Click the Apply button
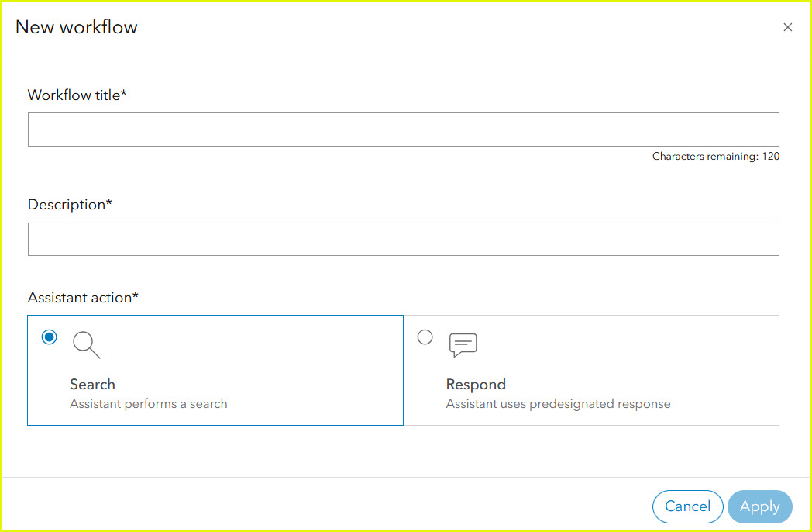Screen dimensions: 812x532 point(759,506)
